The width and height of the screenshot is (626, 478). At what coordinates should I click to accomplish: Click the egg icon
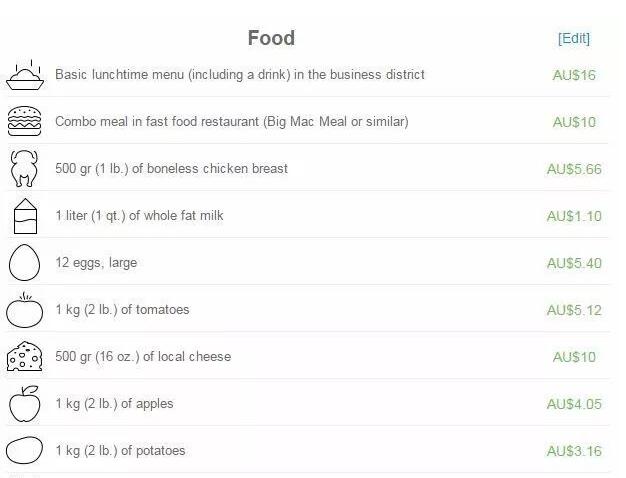(x=25, y=263)
